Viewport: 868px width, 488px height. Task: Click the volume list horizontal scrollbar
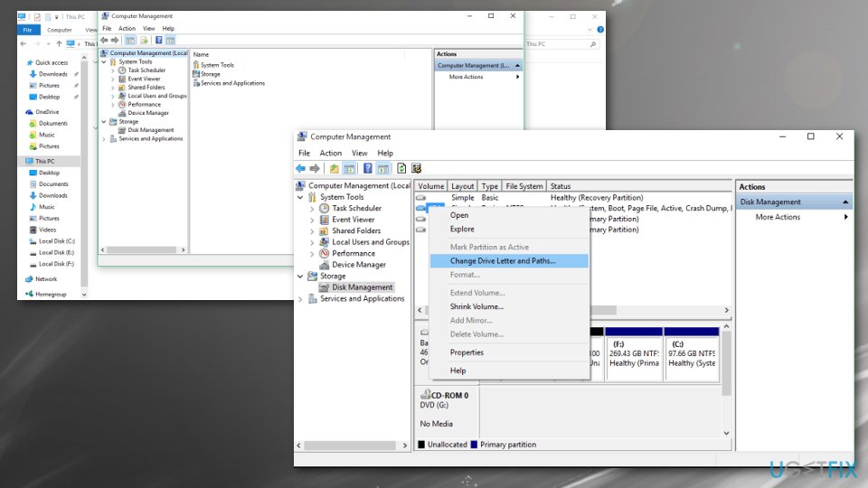[573, 310]
